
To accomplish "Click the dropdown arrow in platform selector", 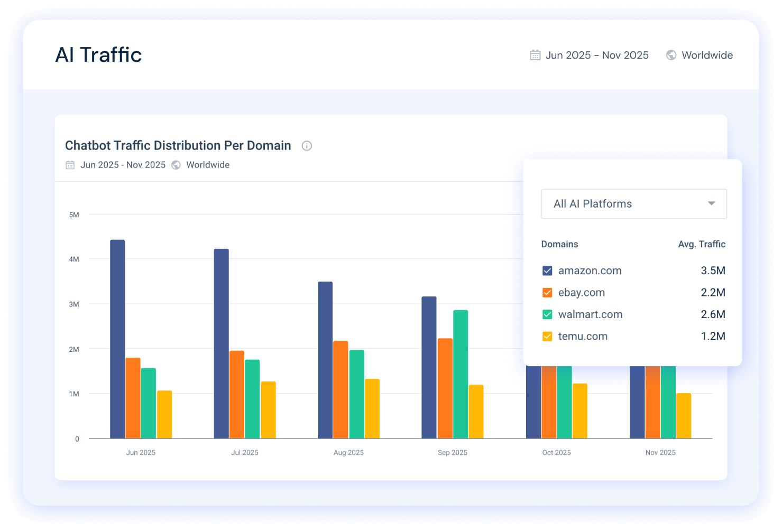I will [711, 203].
